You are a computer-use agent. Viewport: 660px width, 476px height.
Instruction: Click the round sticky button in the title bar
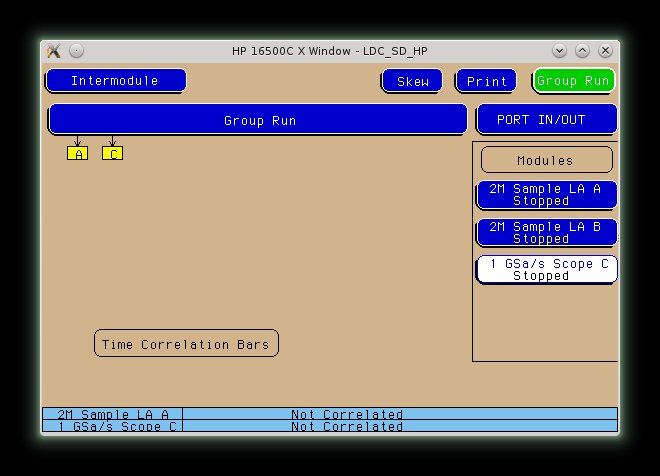point(77,51)
